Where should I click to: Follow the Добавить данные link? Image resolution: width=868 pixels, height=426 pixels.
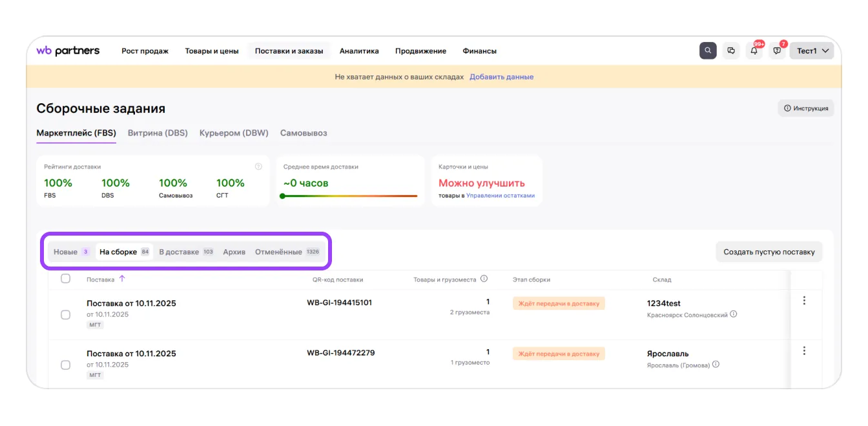(501, 77)
